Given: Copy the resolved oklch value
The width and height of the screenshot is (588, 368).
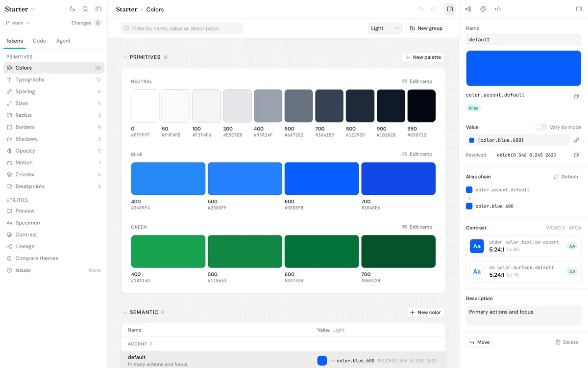Looking at the screenshot, I should pos(576,155).
